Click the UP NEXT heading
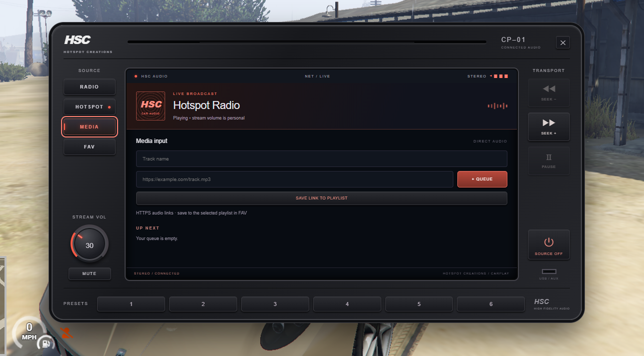Image resolution: width=644 pixels, height=356 pixels. click(148, 228)
